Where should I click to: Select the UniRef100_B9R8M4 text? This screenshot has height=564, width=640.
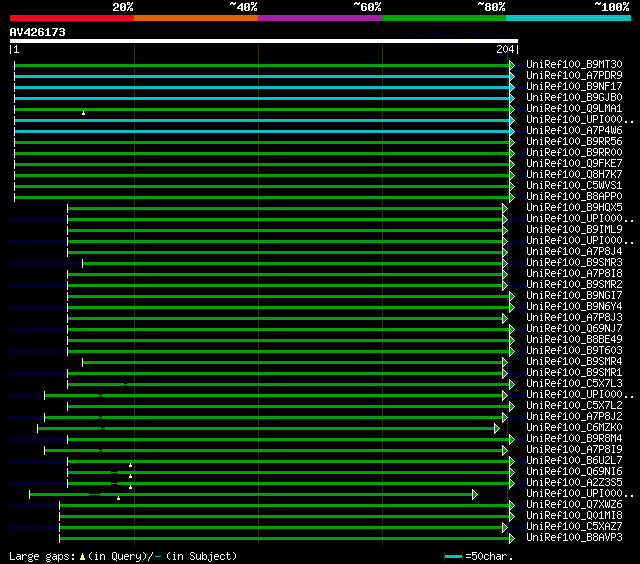click(x=574, y=439)
